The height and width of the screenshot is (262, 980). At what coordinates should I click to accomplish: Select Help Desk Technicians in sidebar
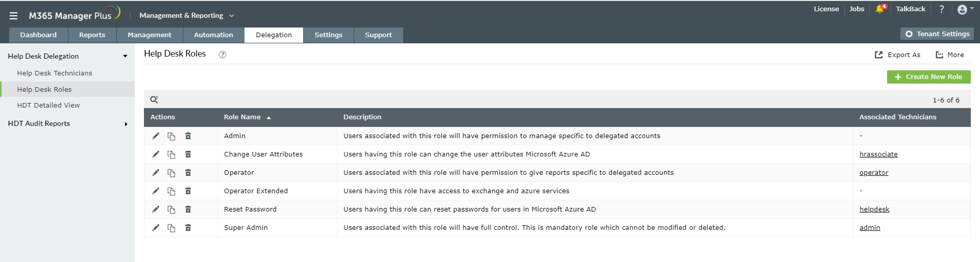[x=55, y=73]
